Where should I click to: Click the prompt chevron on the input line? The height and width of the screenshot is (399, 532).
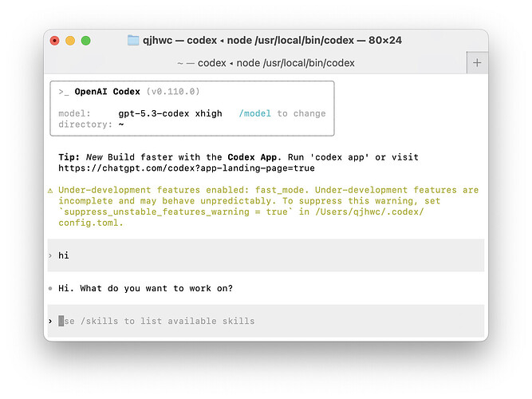point(50,321)
